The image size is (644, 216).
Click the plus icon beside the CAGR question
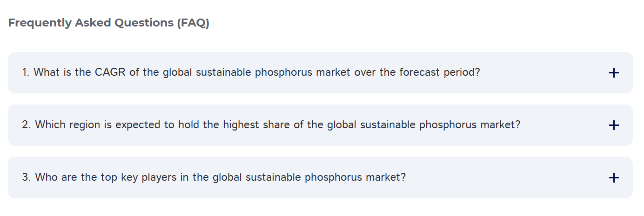tap(614, 73)
